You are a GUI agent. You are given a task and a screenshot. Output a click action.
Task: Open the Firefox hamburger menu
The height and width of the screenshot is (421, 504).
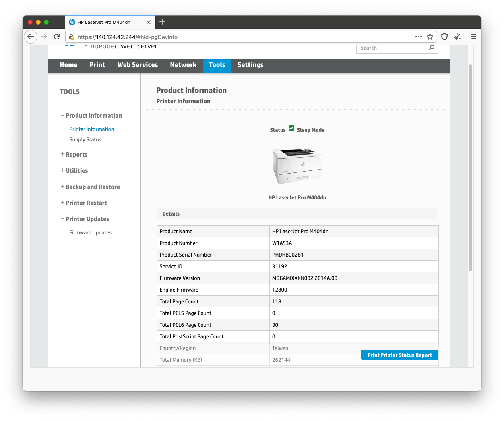click(474, 37)
